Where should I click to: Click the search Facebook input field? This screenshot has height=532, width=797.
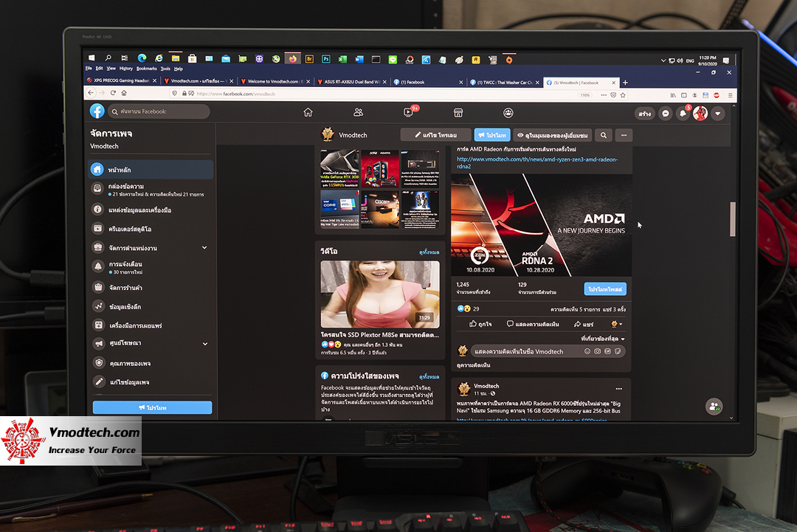(x=159, y=111)
